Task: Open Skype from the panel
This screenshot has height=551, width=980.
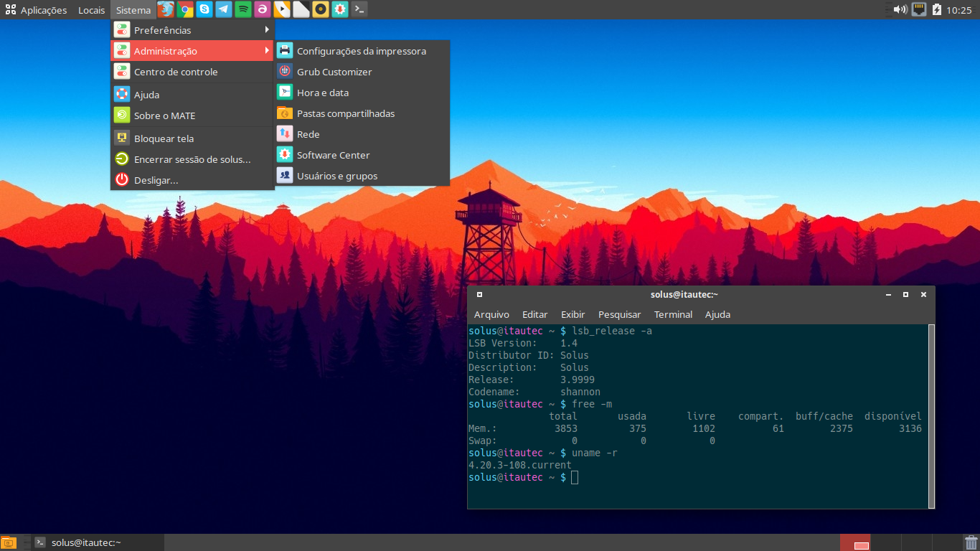Action: click(x=204, y=10)
